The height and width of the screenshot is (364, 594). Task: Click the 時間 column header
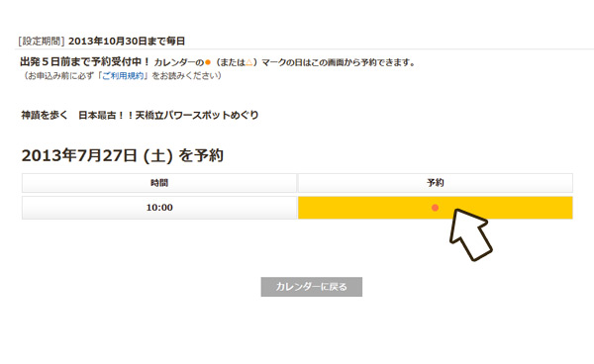point(159,183)
